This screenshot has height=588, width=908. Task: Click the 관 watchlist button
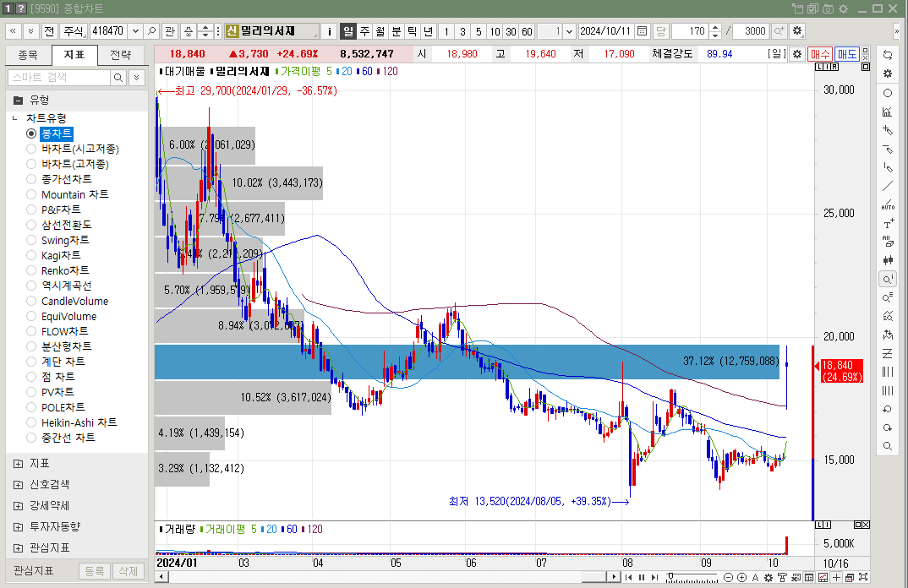[x=170, y=31]
